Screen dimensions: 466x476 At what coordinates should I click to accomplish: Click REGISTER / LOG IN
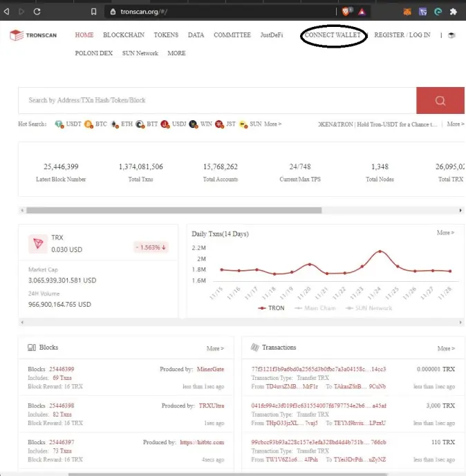402,35
